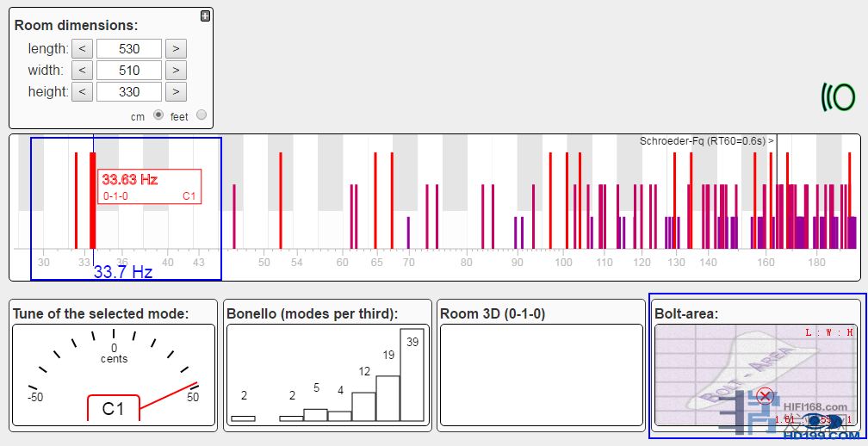This screenshot has height=446, width=868.
Task: Decrease room length with left arrow
Action: pyautogui.click(x=82, y=49)
